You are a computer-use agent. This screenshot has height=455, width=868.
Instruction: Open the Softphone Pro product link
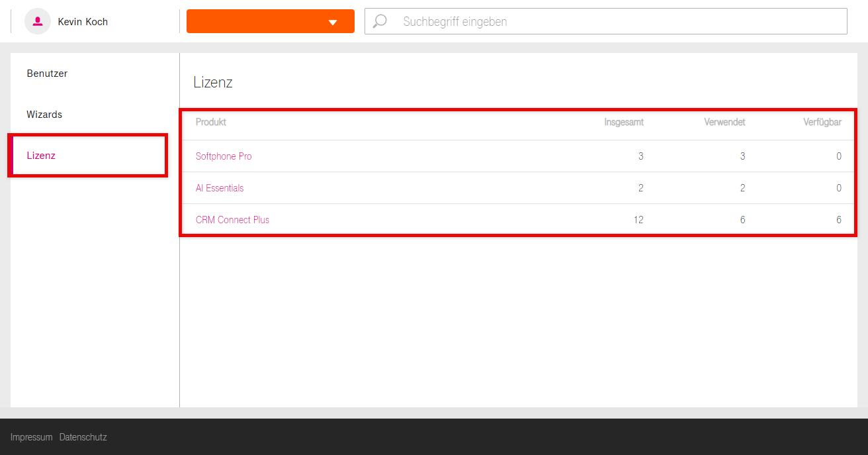[x=224, y=156]
